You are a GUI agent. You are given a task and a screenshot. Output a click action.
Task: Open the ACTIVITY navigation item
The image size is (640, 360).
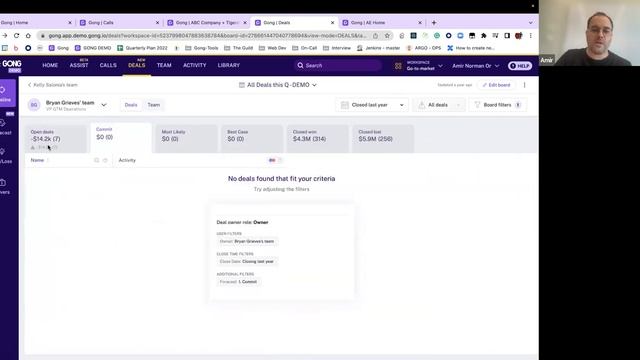[x=195, y=65]
